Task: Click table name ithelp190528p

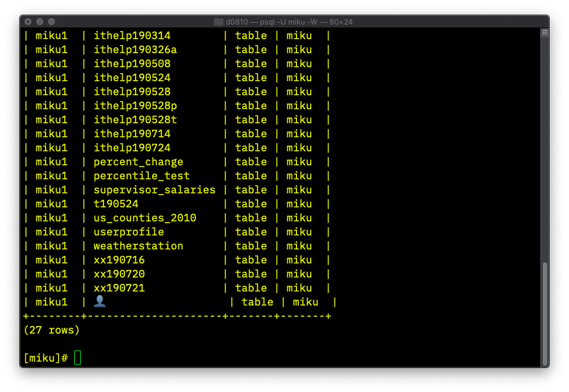Action: (135, 106)
